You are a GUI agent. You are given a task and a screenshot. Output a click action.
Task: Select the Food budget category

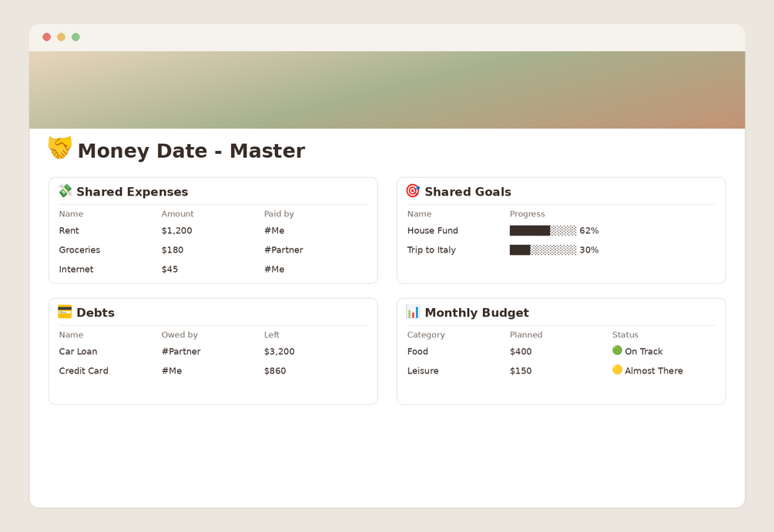tap(417, 351)
